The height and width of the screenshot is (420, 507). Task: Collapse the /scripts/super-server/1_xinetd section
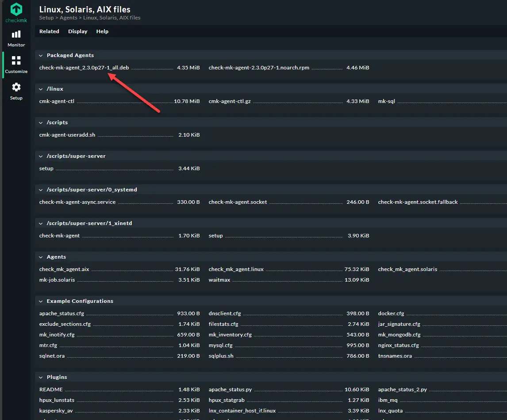[41, 224]
